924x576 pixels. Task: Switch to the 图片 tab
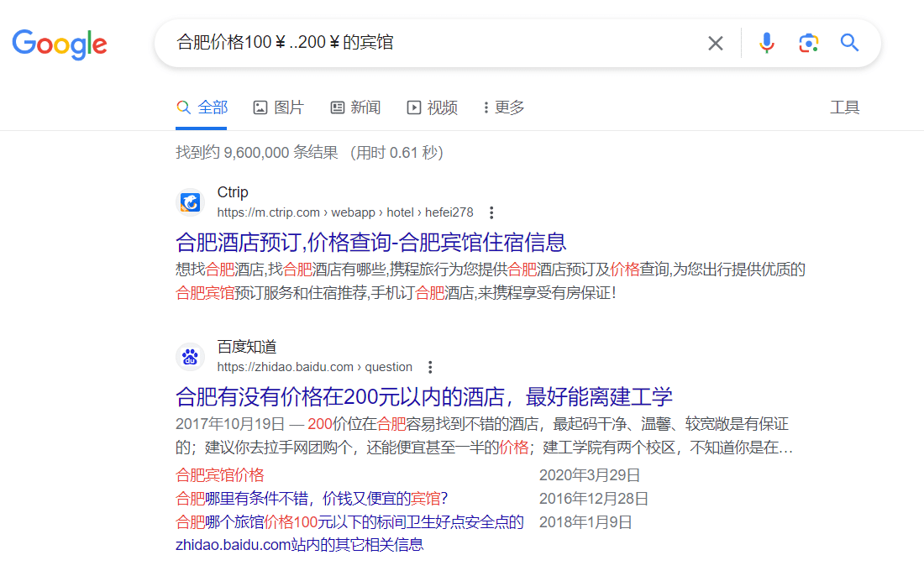click(279, 107)
